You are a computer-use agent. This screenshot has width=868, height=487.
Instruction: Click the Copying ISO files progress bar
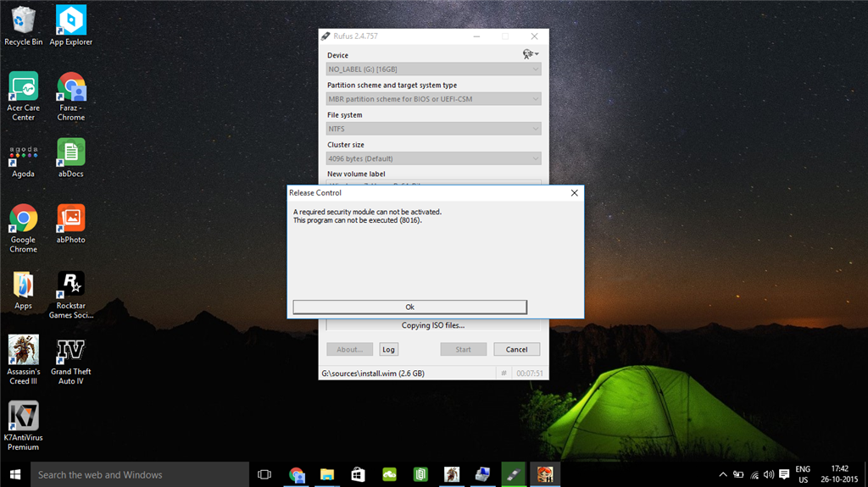click(433, 325)
